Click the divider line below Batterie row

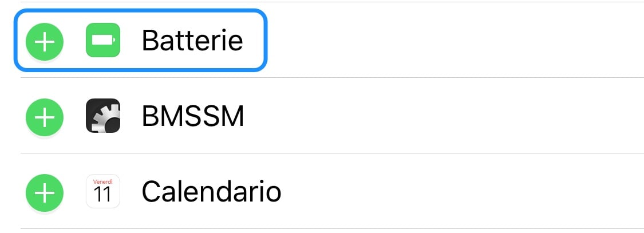[332, 77]
